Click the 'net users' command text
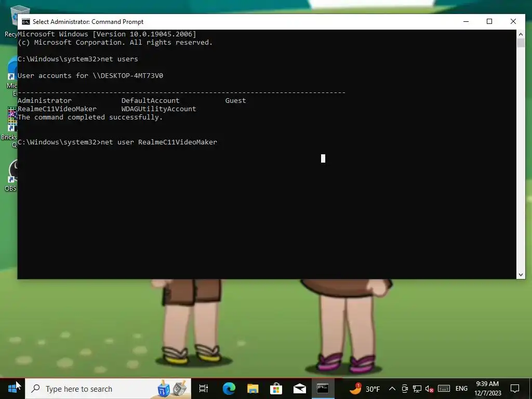This screenshot has width=532, height=399. pyautogui.click(x=119, y=59)
